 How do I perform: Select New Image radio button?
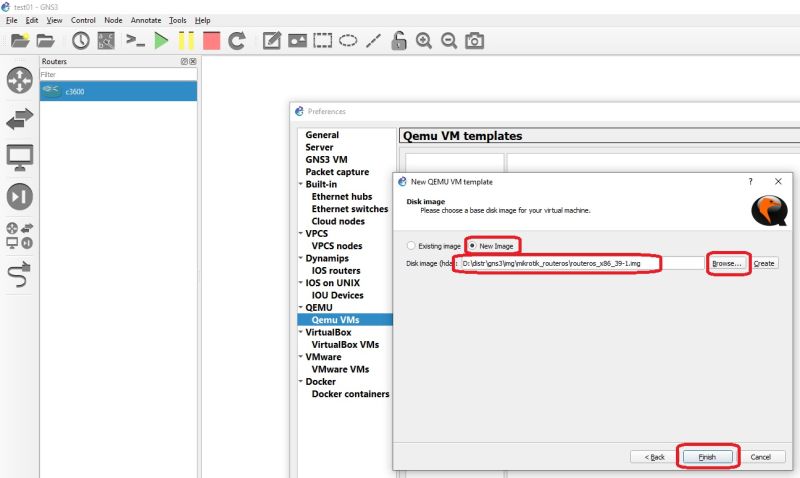(x=472, y=245)
